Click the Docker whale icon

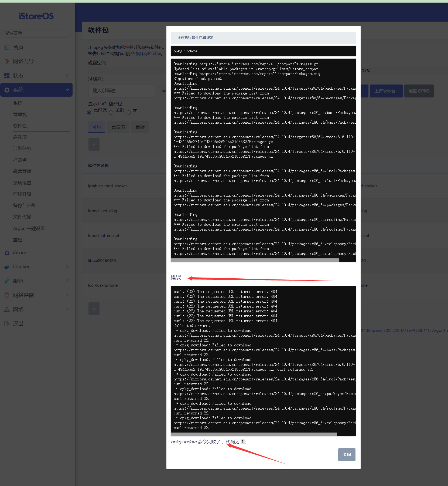[7, 267]
